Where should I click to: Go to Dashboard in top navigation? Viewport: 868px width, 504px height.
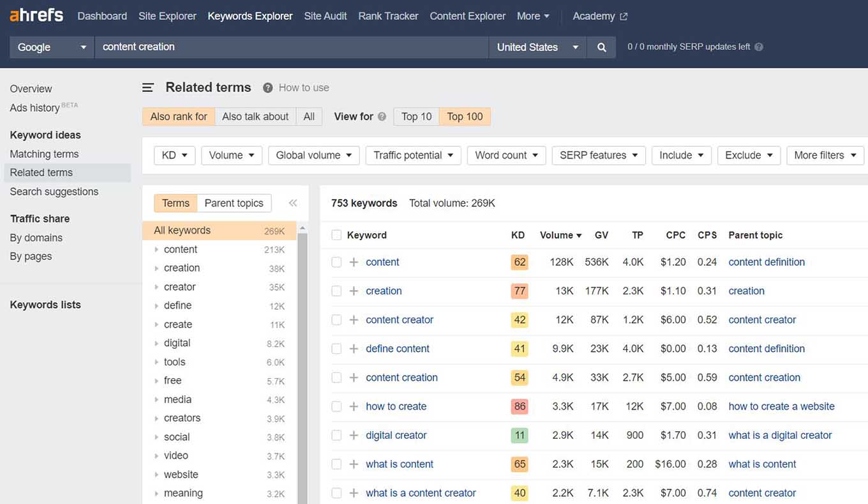point(102,16)
